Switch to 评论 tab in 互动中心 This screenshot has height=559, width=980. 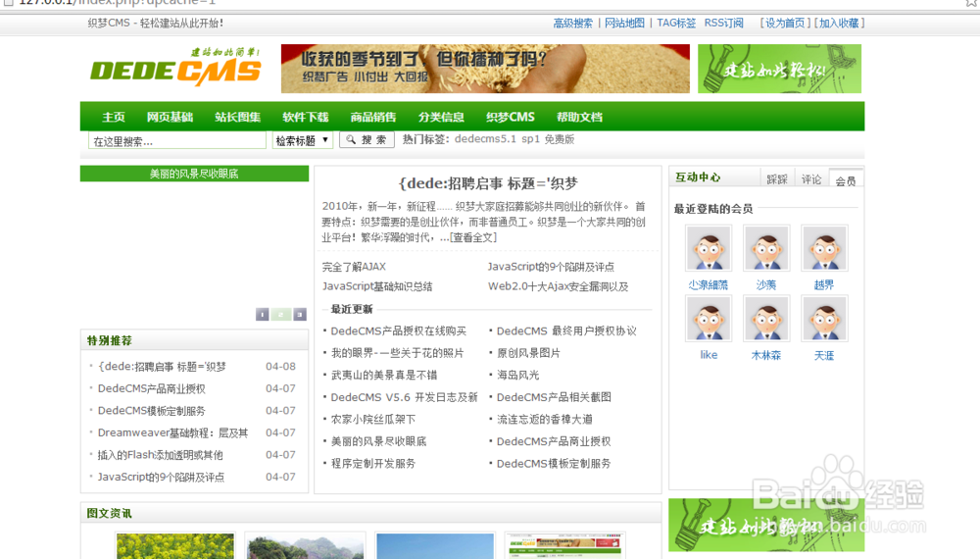811,179
